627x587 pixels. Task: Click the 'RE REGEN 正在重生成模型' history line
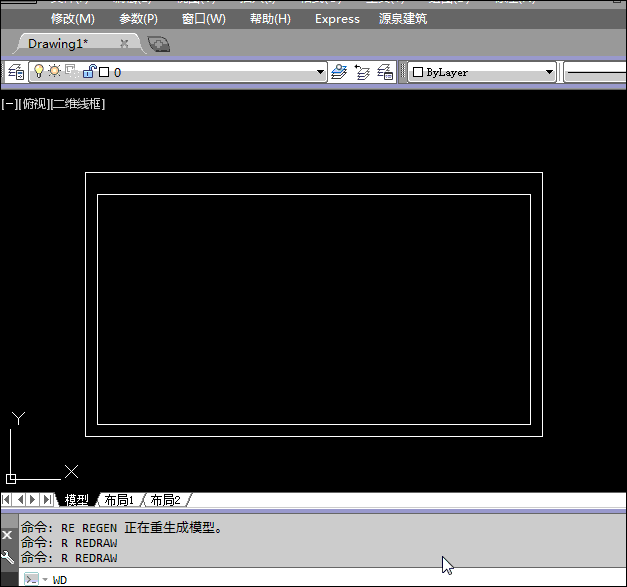[x=122, y=528]
